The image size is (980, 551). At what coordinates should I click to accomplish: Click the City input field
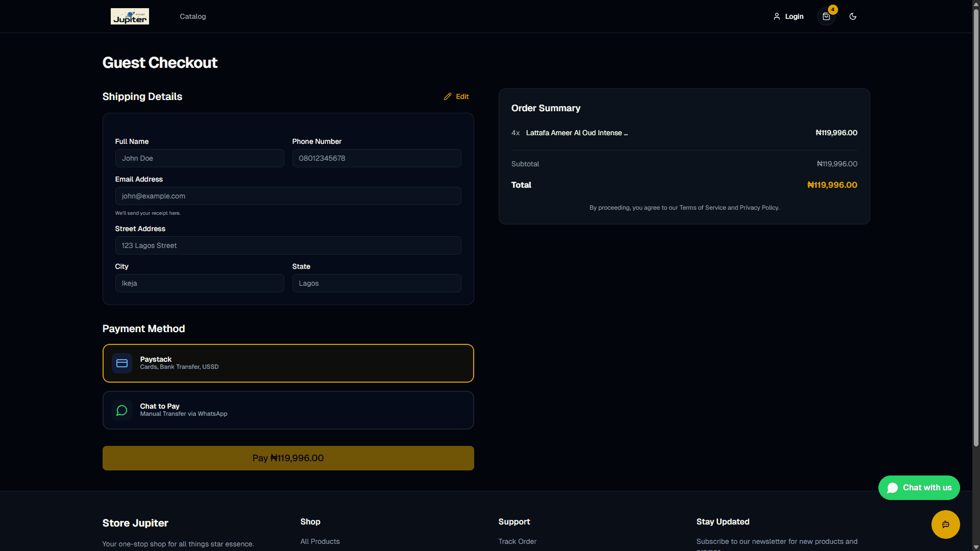click(200, 283)
